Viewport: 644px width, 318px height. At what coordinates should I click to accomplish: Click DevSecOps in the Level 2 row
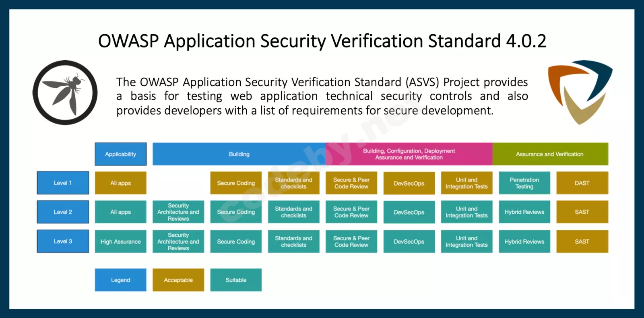tap(409, 212)
